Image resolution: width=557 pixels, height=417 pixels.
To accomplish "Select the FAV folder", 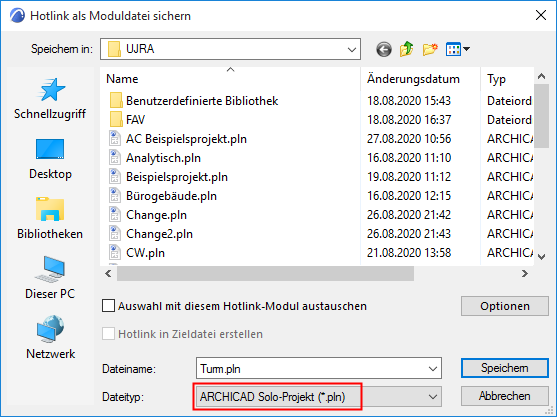I will (x=127, y=120).
